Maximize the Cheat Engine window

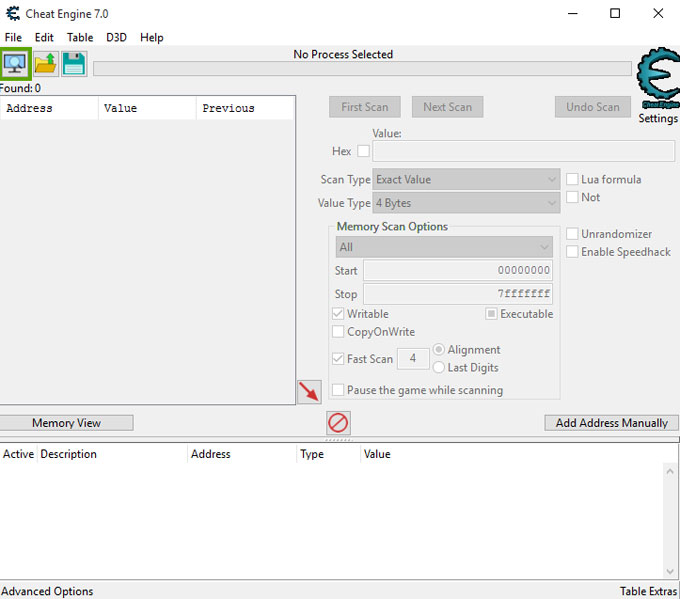pos(615,13)
